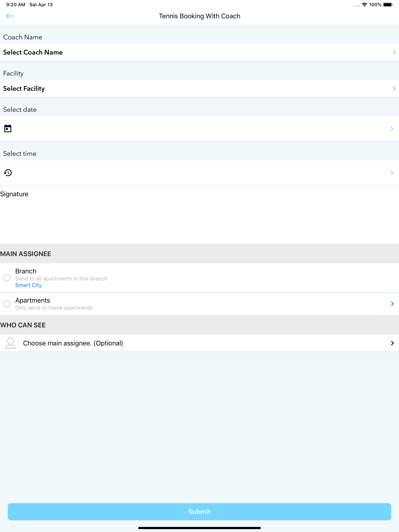Viewport: 399px width, 532px height.
Task: Tap the Select time label
Action: click(x=20, y=153)
